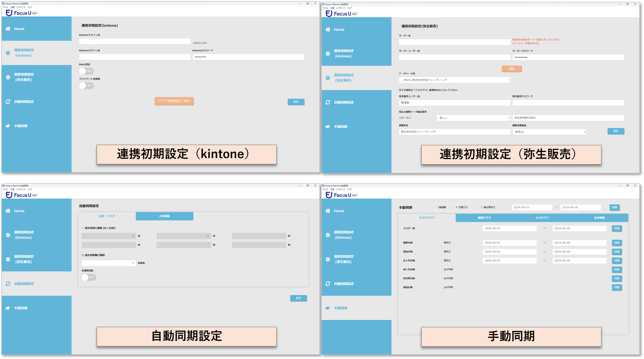Click 弥生販売 setup gear icon in top-left window

(x=8, y=77)
